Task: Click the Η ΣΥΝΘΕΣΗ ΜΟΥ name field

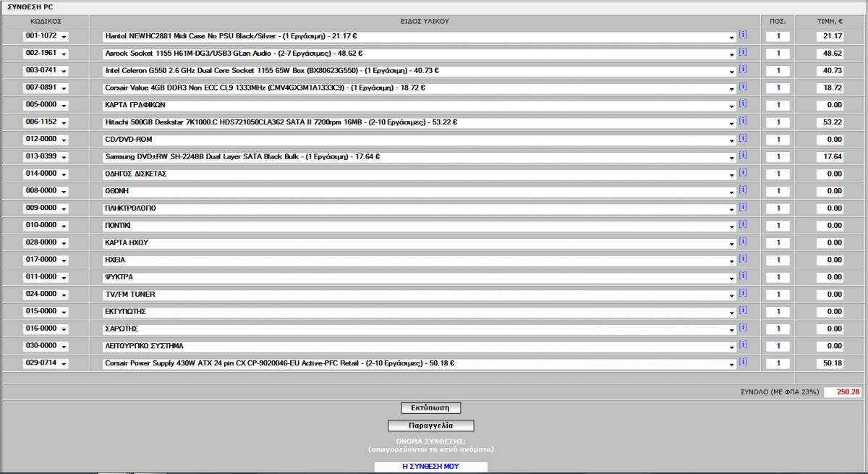Action: click(431, 467)
